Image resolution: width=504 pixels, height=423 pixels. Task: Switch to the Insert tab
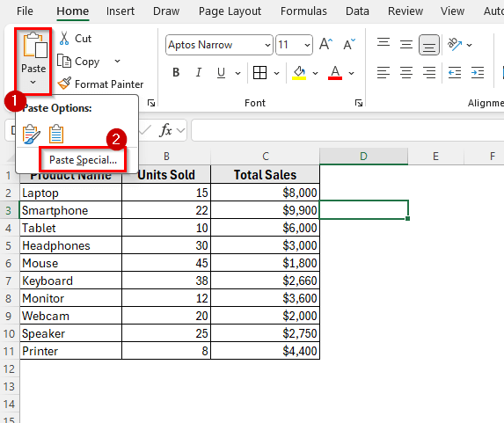pos(121,11)
